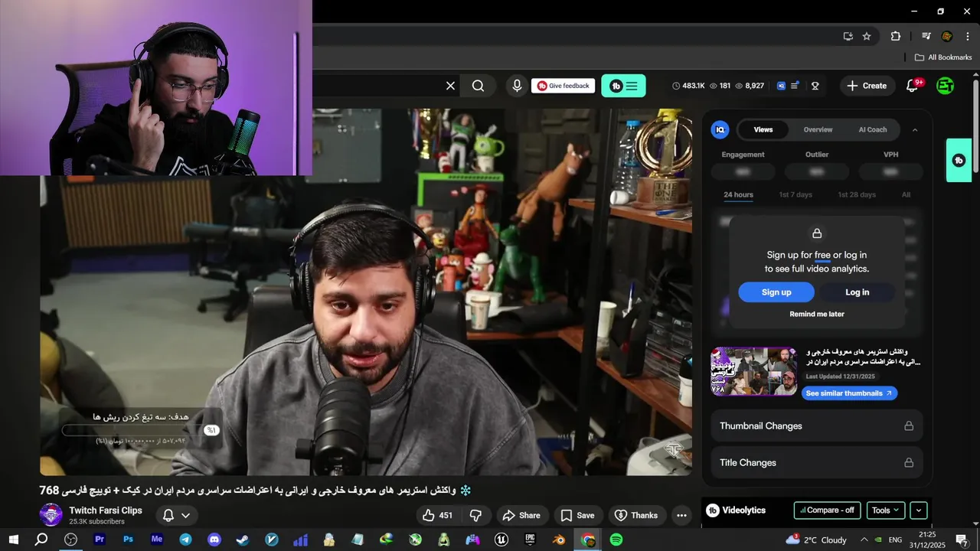Bookmark this page with star icon
This screenshot has height=551, width=980.
[867, 36]
